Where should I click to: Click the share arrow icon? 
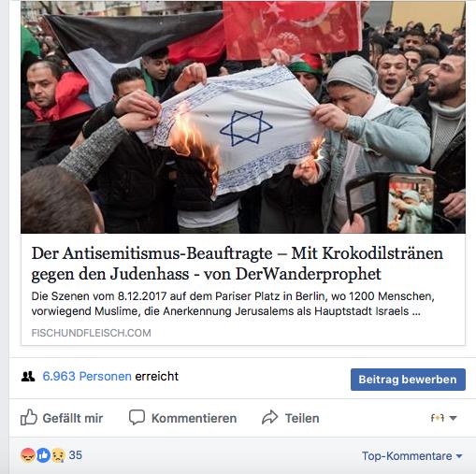click(x=269, y=417)
